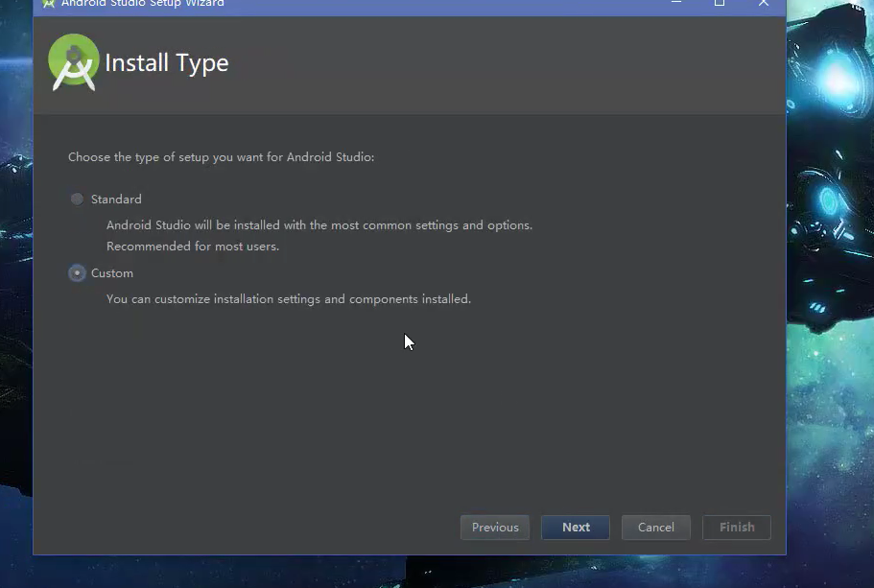Click the title bar Android Studio icon
874x588 pixels.
[x=49, y=3]
